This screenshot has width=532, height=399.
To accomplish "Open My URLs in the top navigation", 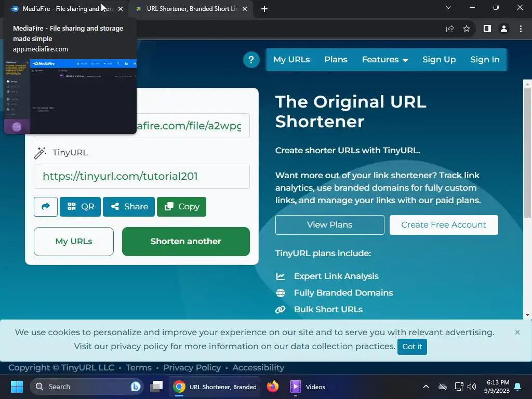I will [291, 60].
